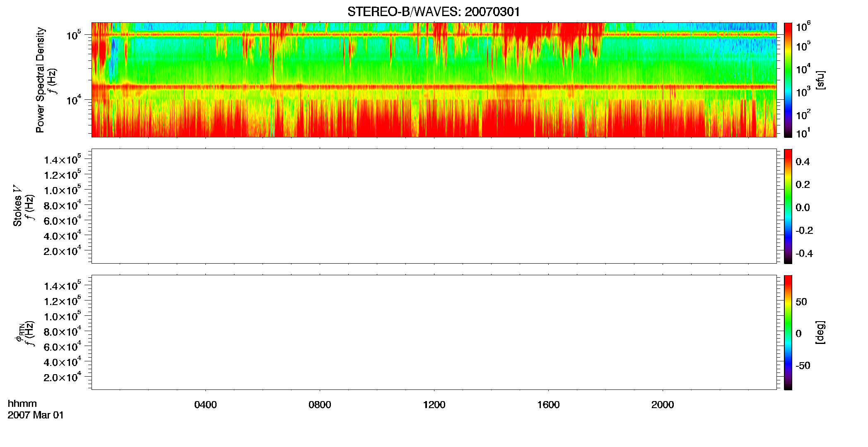Click the [sfu] unit label
The image size is (868, 447).
pos(820,80)
